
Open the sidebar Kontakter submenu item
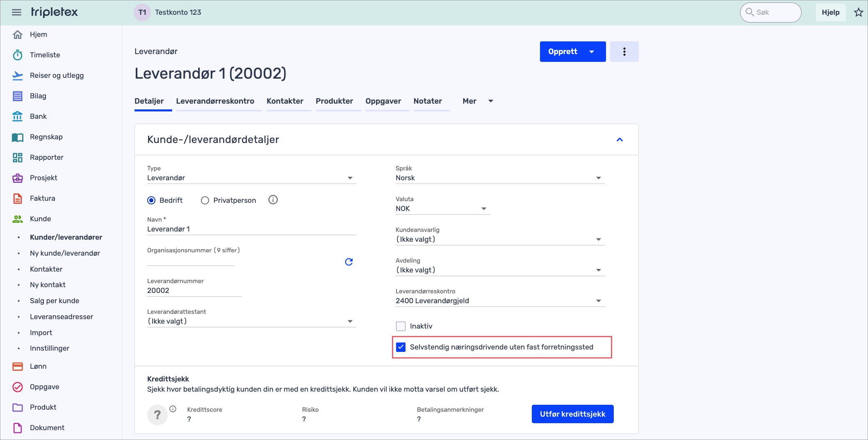tap(46, 269)
